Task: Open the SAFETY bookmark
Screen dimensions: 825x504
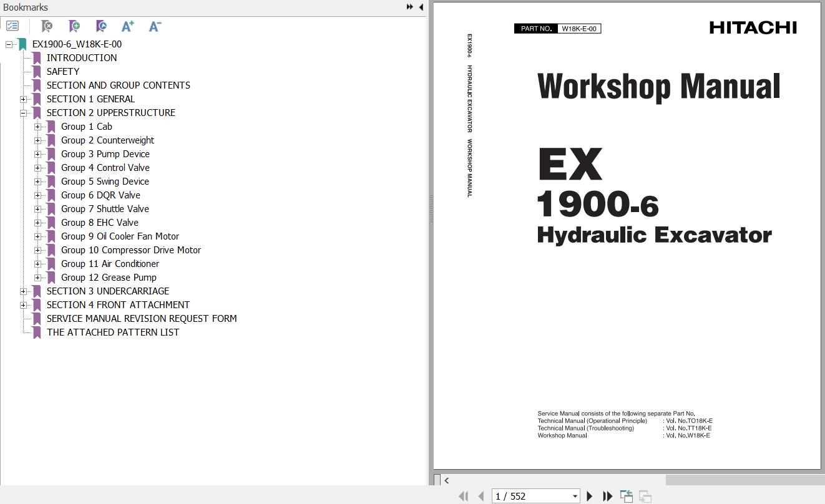Action: coord(63,72)
